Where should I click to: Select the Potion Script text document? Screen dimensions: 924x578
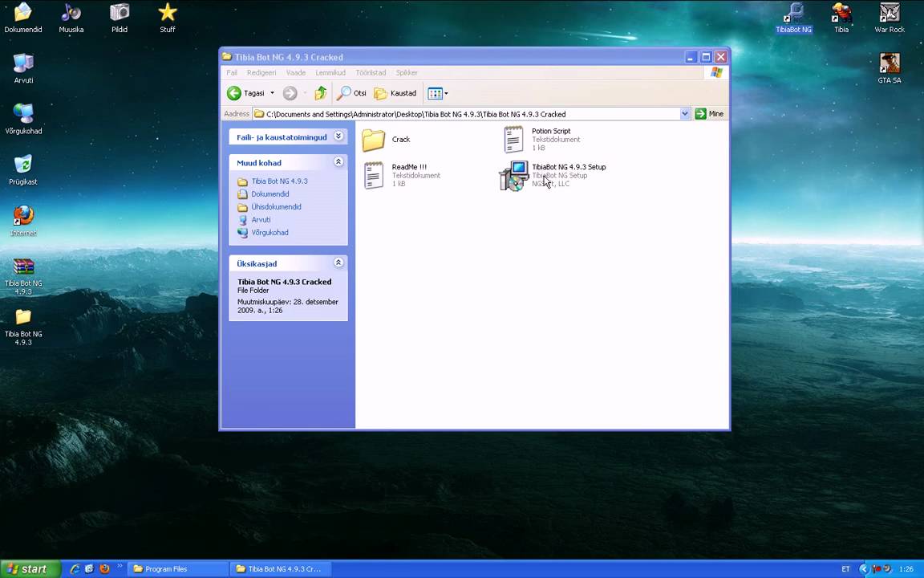542,140
